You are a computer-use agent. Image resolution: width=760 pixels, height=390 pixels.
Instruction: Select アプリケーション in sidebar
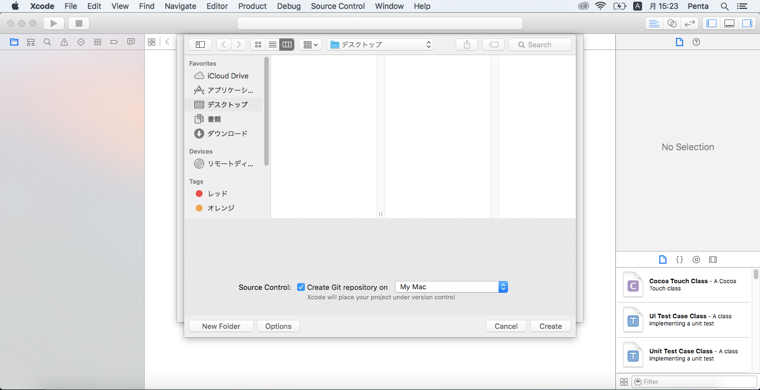tap(223, 90)
